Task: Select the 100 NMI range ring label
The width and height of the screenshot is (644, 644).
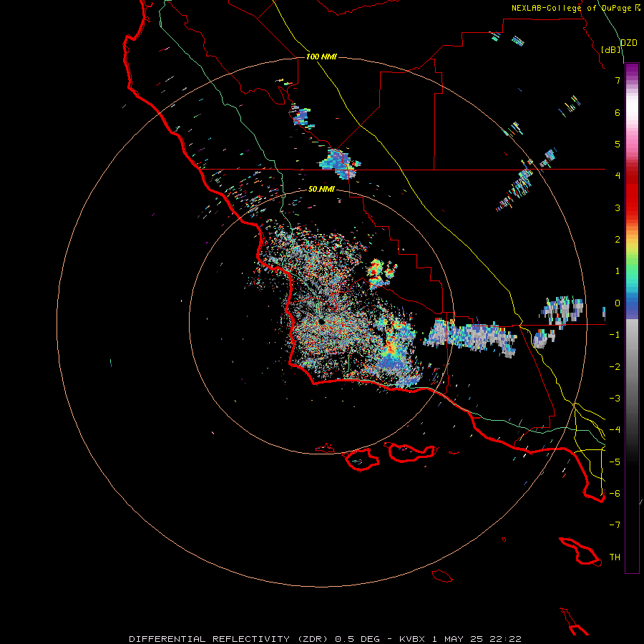Action: coord(321,57)
